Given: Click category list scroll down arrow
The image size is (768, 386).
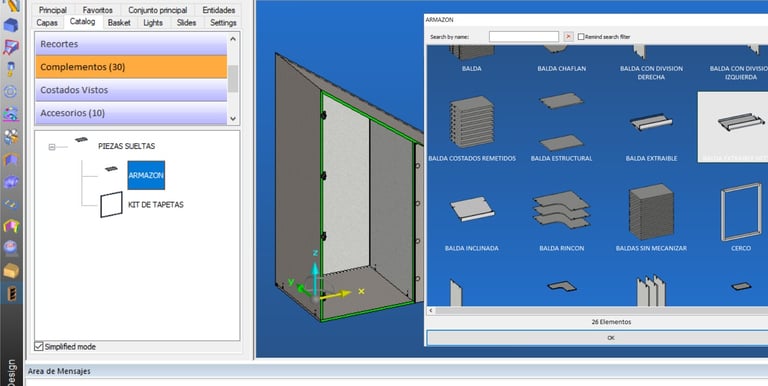Looking at the screenshot, I should click(233, 119).
